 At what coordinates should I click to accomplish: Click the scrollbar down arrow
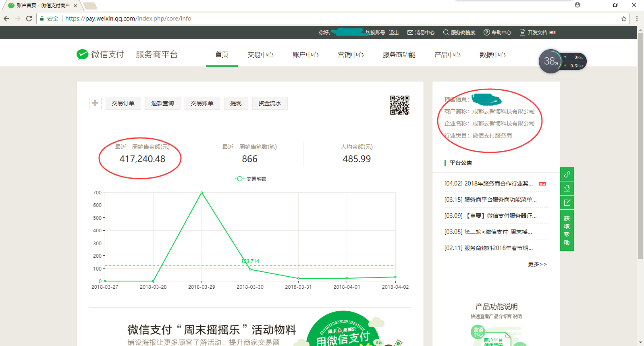tap(640, 343)
